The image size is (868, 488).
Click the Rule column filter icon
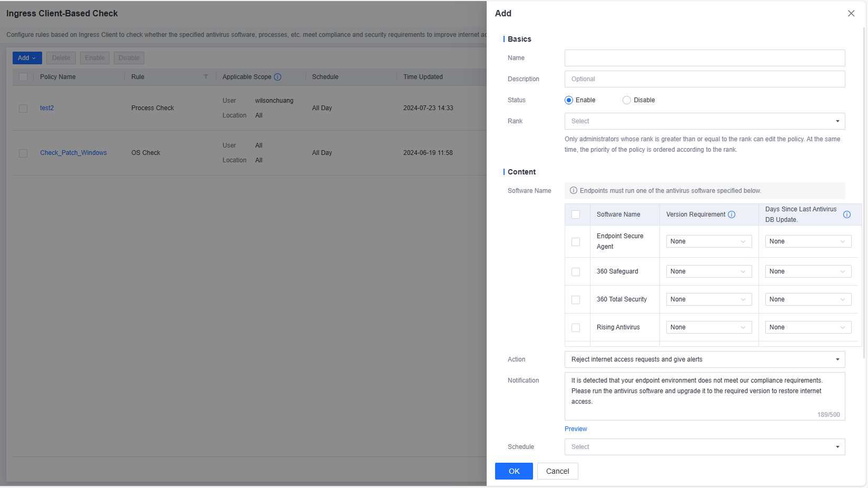pos(206,77)
